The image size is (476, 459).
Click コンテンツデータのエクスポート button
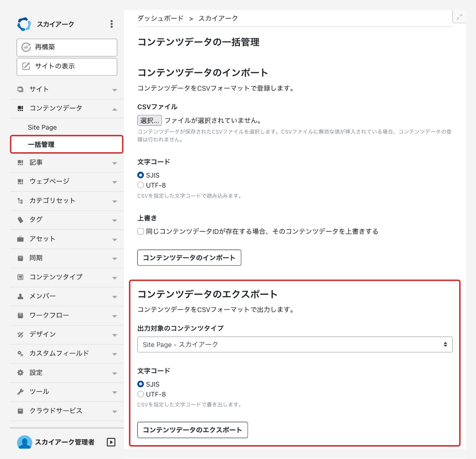[x=192, y=430]
